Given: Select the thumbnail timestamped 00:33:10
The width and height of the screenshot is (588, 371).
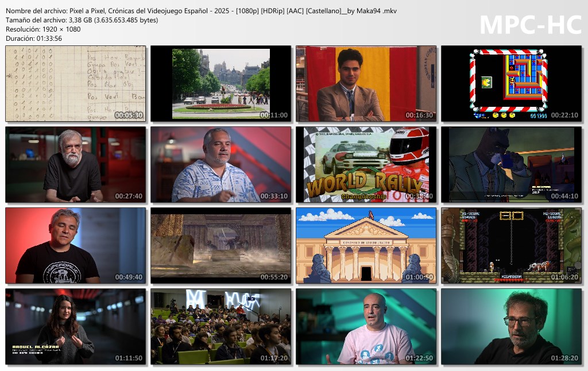Looking at the screenshot, I should tap(220, 165).
